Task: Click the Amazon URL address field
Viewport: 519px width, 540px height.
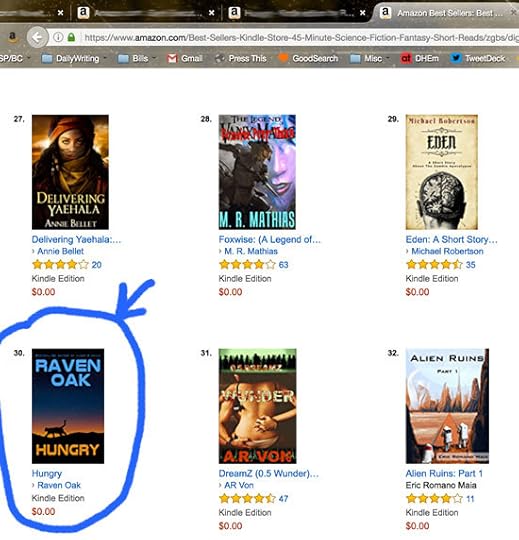Action: click(x=300, y=37)
